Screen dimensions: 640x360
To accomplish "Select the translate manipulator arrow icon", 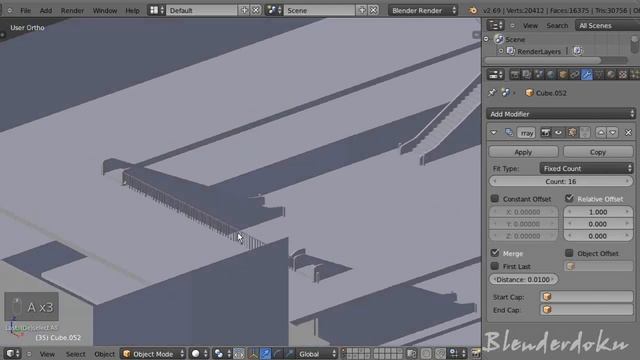I will (x=265, y=353).
